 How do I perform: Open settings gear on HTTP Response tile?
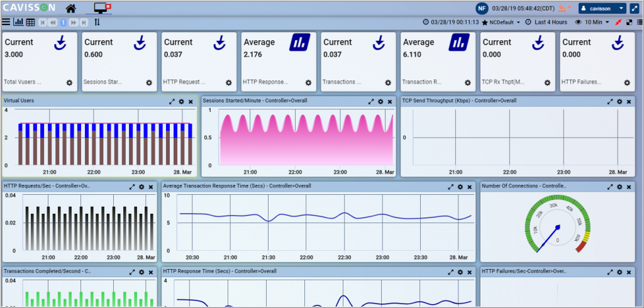(x=308, y=82)
